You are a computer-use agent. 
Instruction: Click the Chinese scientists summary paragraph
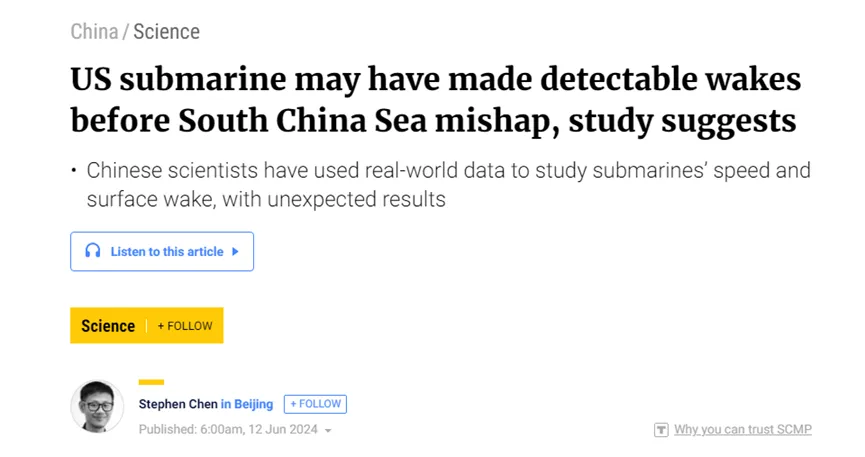tap(448, 185)
